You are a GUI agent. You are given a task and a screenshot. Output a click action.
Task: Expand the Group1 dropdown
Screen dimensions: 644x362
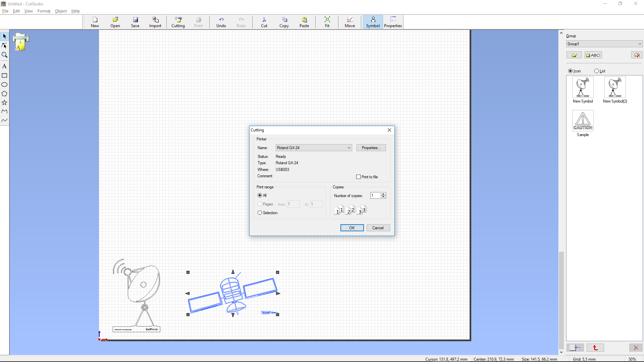click(640, 44)
